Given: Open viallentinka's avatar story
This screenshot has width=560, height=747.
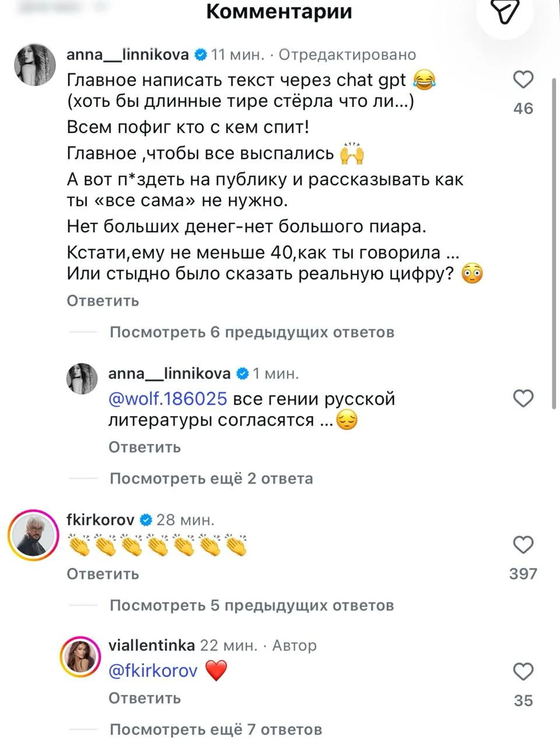Looking at the screenshot, I should coord(80,658).
